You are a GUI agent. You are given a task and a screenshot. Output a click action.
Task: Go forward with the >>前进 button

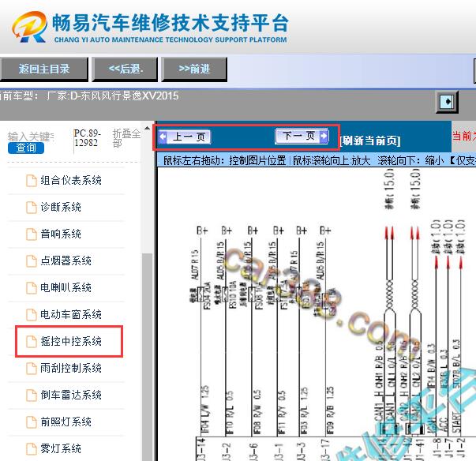194,69
